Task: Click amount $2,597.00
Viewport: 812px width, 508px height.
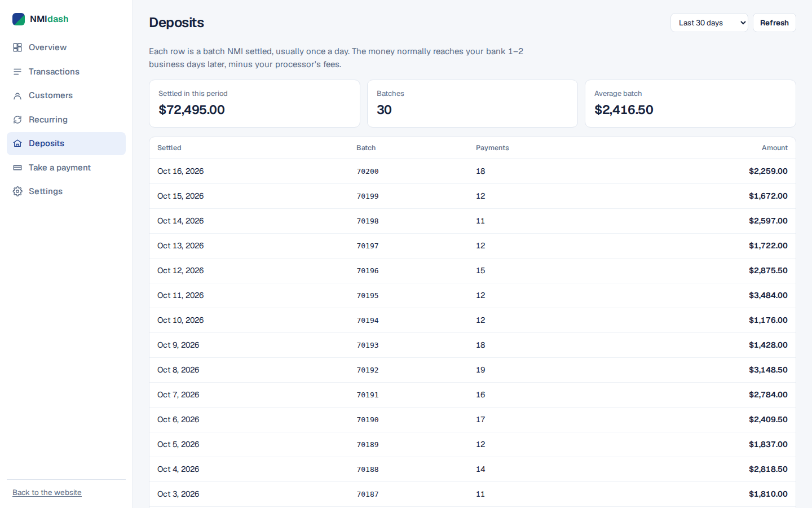Action: point(768,221)
